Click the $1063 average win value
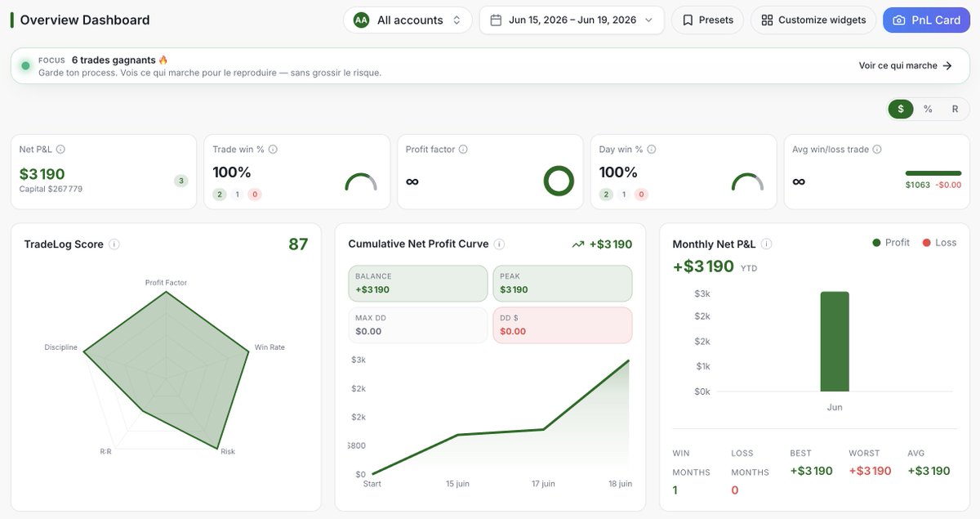Image resolution: width=980 pixels, height=519 pixels. [918, 185]
